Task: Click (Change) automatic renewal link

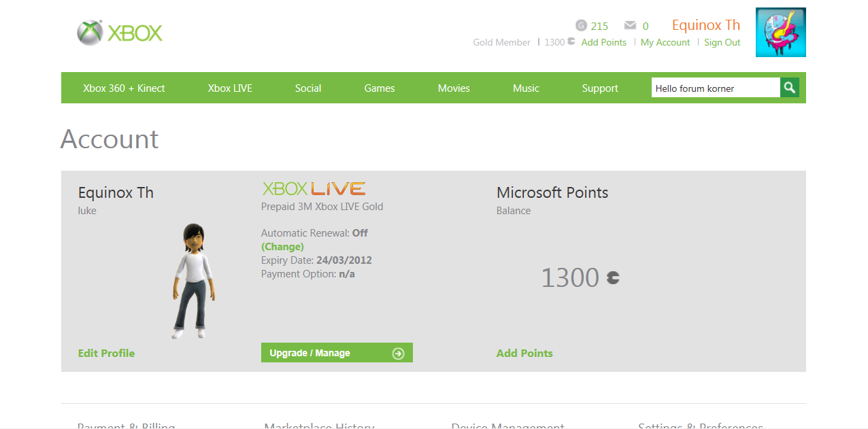Action: 282,247
